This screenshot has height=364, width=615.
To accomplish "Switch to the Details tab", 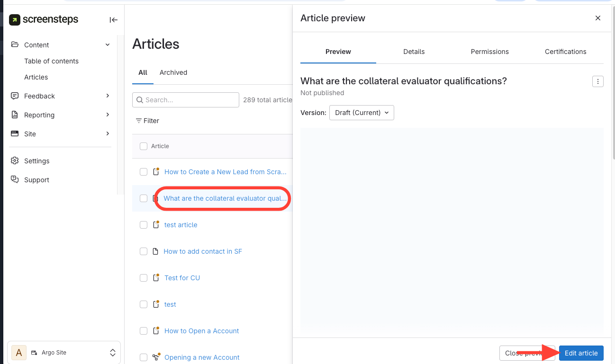I will tap(414, 52).
